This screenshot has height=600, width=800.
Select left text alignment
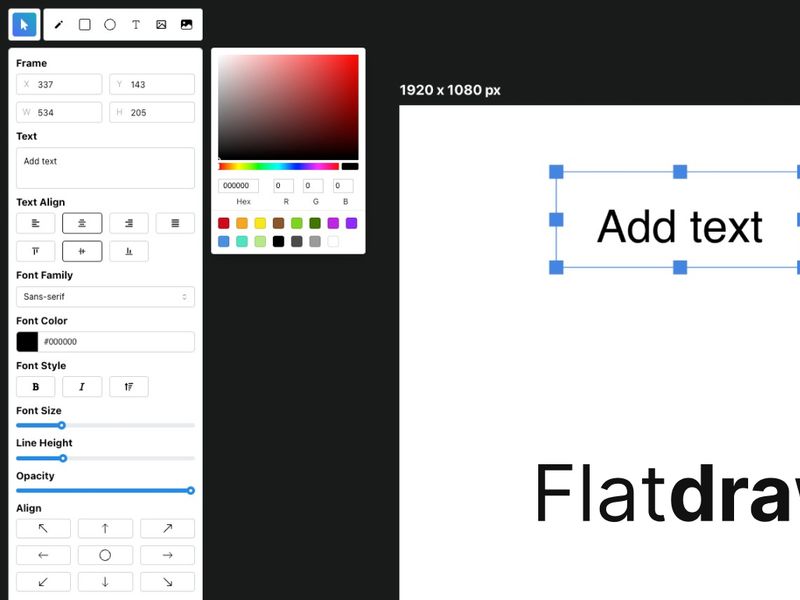point(35,222)
